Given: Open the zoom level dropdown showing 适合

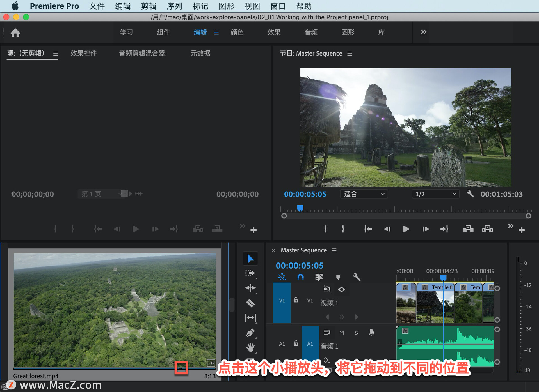Looking at the screenshot, I should tap(364, 194).
